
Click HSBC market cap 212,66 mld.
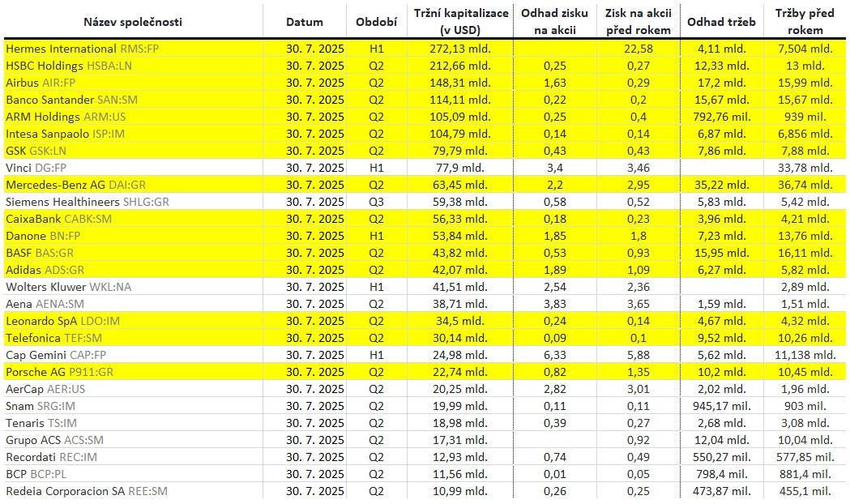(x=460, y=66)
